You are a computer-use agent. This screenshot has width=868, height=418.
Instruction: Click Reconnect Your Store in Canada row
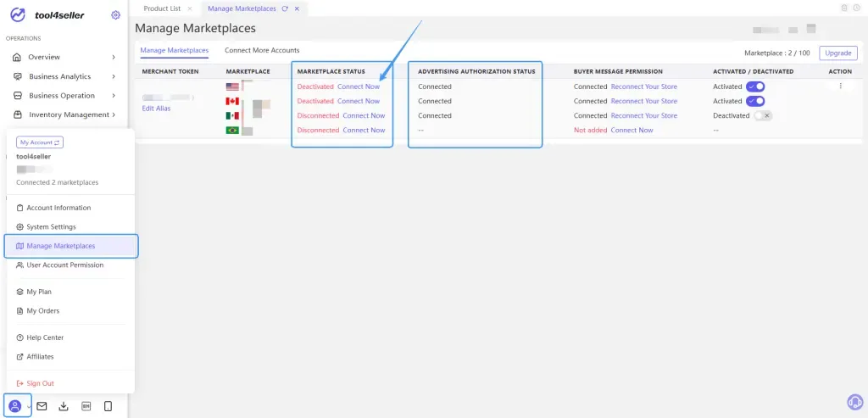point(644,101)
